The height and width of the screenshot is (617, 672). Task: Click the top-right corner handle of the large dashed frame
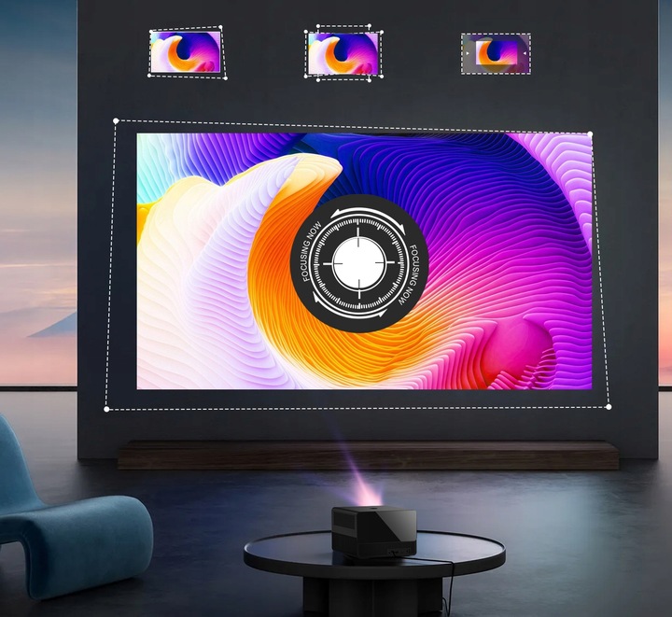coord(590,134)
